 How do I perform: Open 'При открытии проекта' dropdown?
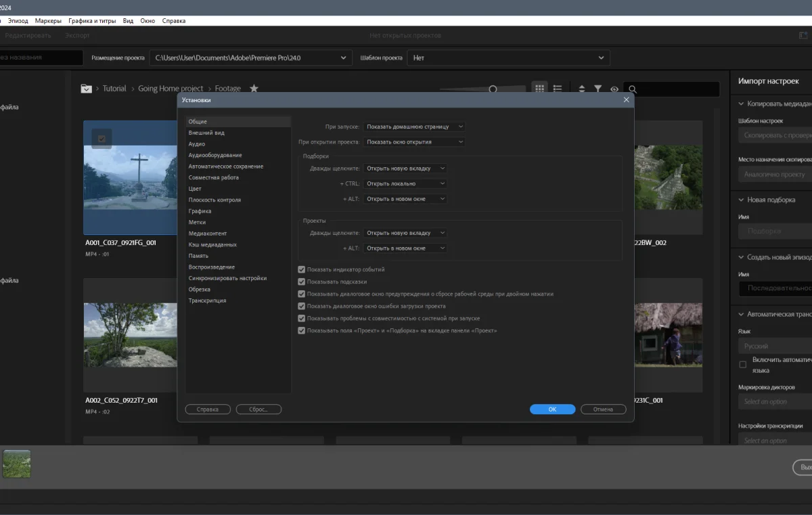[x=414, y=142]
